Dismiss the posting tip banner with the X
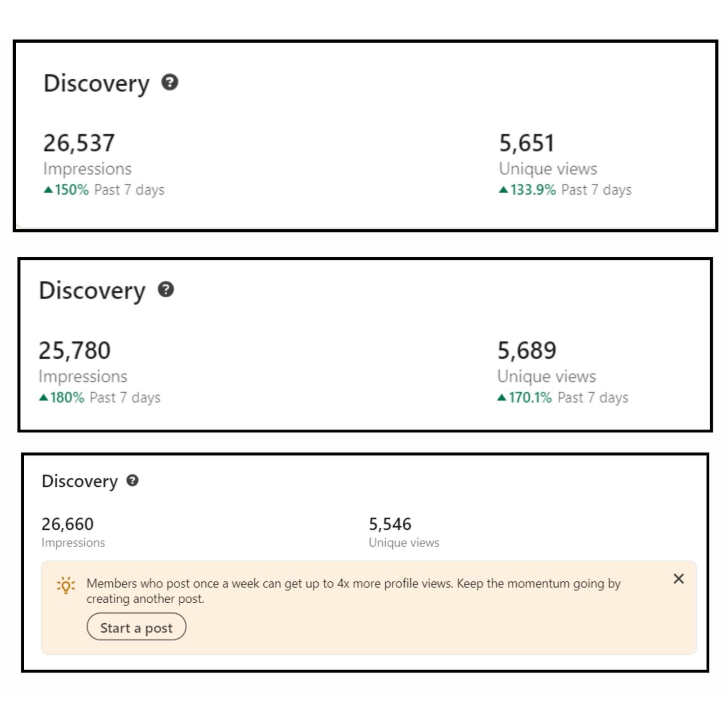Screen dimensions: 728x728 [678, 578]
